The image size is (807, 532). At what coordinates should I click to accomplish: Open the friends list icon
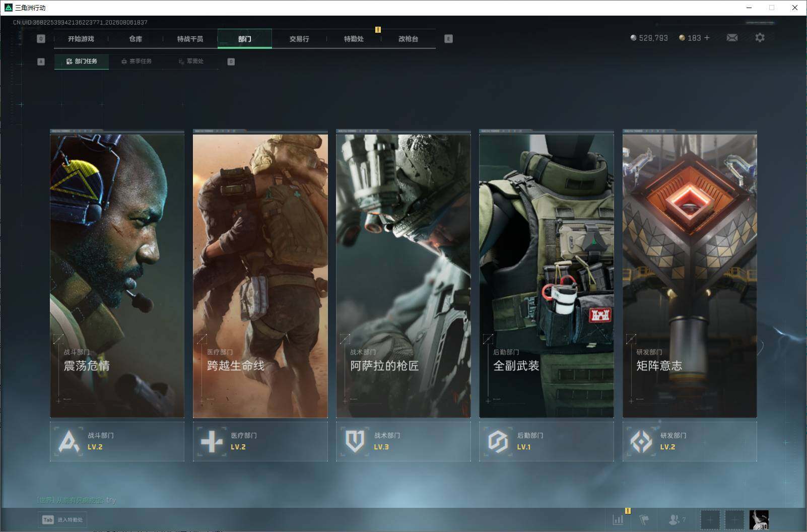(677, 519)
